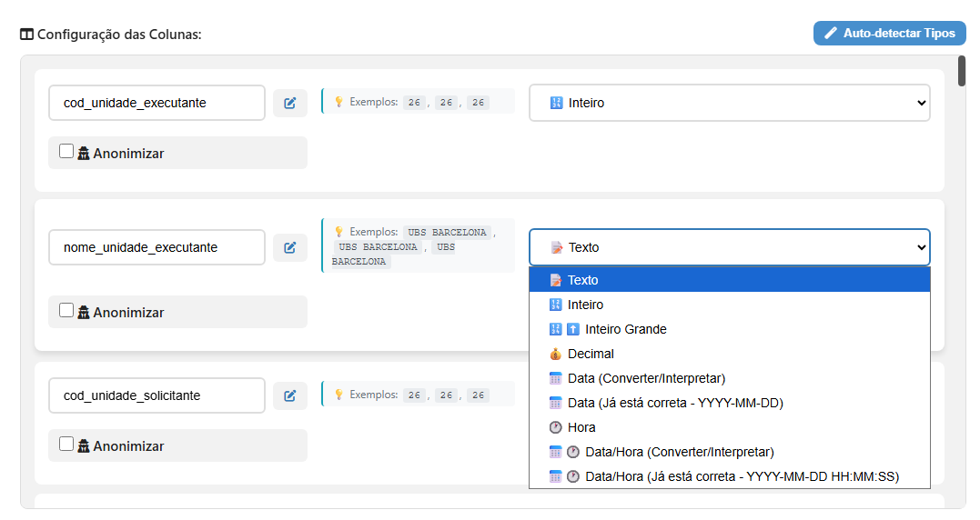980x520 pixels.
Task: Enable Anonimizar for cod_unidade_executante
Action: [x=66, y=152]
